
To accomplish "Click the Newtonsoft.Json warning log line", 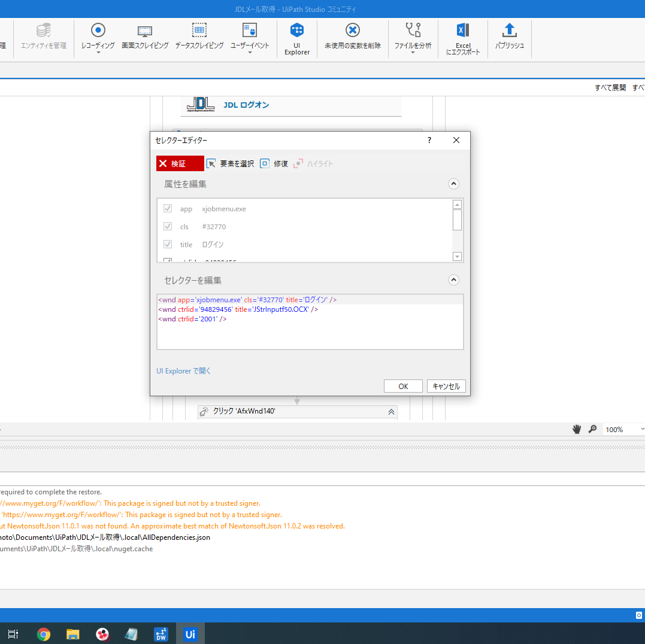I will click(x=172, y=526).
